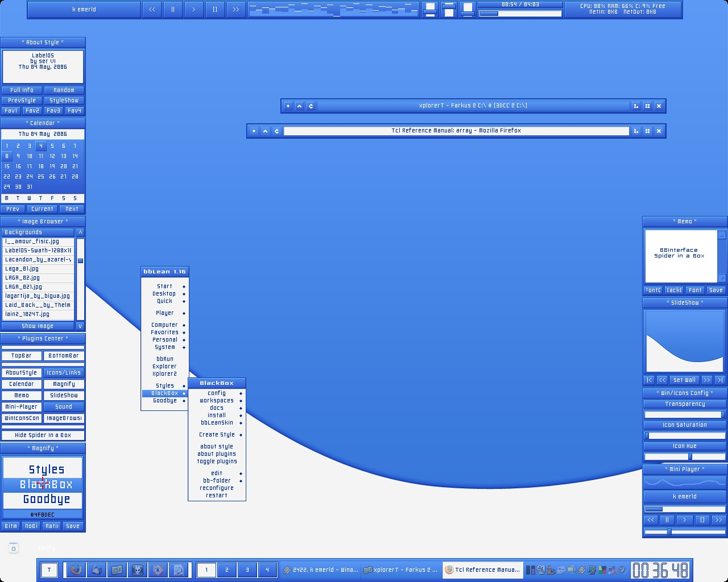Viewport: 728px width, 582px height.
Task: Disable the Sound plugin
Action: 64,407
